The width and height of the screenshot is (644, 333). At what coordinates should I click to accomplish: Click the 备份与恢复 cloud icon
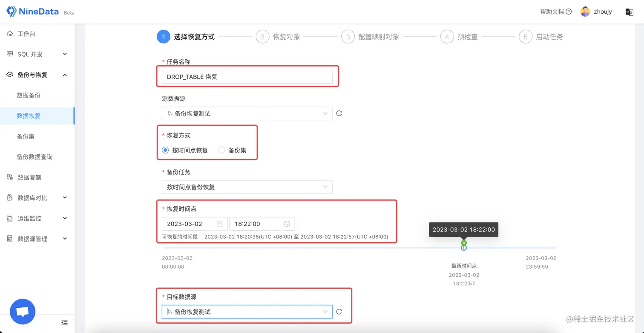(x=10, y=75)
